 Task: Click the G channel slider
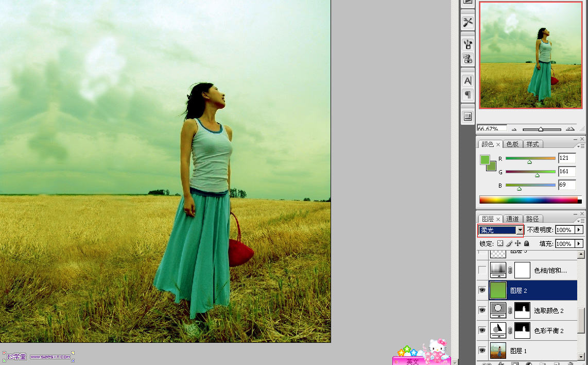click(x=530, y=172)
